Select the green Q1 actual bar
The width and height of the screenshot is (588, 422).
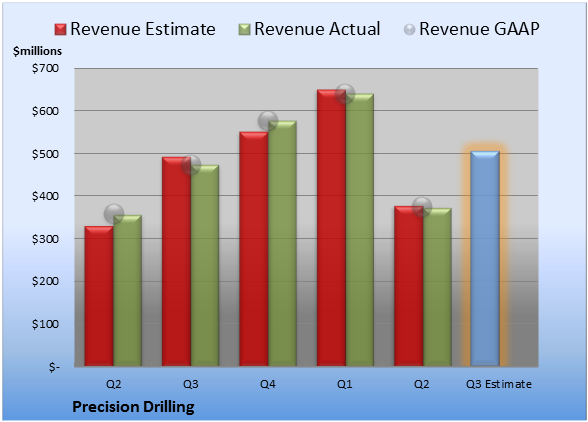360,230
